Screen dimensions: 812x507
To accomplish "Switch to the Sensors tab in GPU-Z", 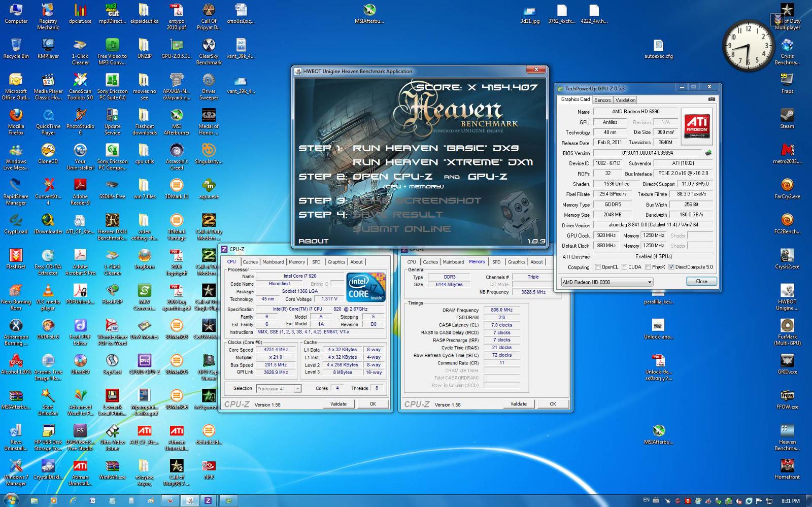I will [602, 100].
